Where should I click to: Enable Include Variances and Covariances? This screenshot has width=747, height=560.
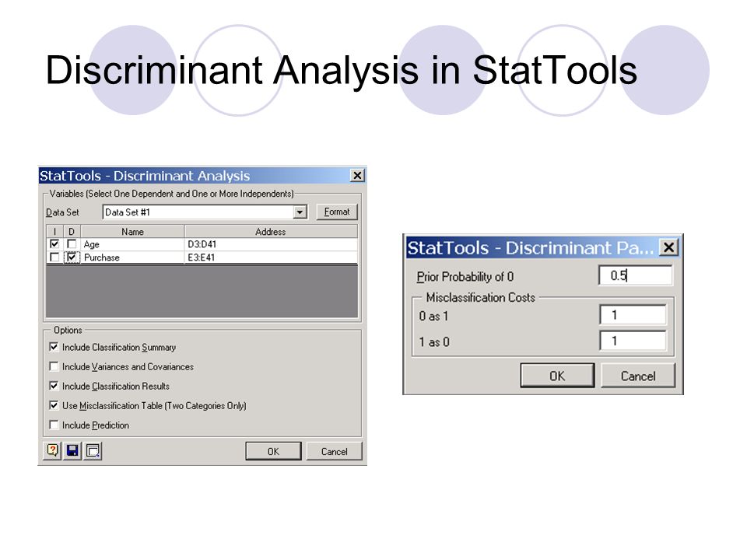[x=54, y=366]
